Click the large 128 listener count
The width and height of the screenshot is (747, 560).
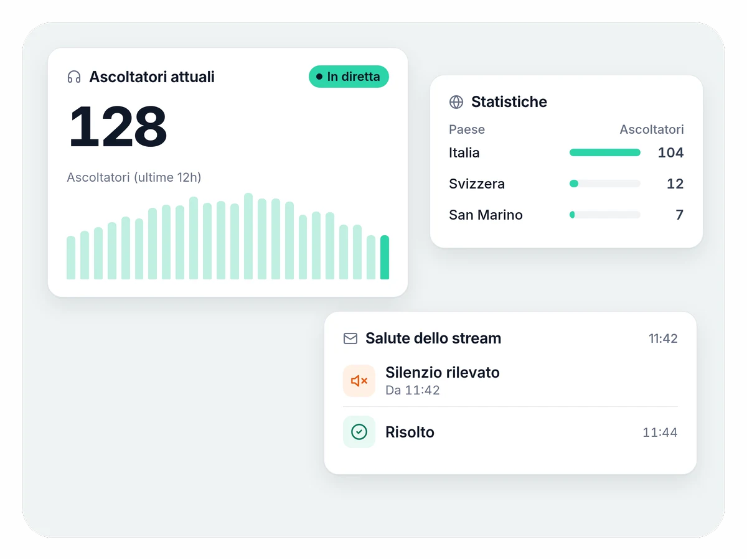coord(118,126)
